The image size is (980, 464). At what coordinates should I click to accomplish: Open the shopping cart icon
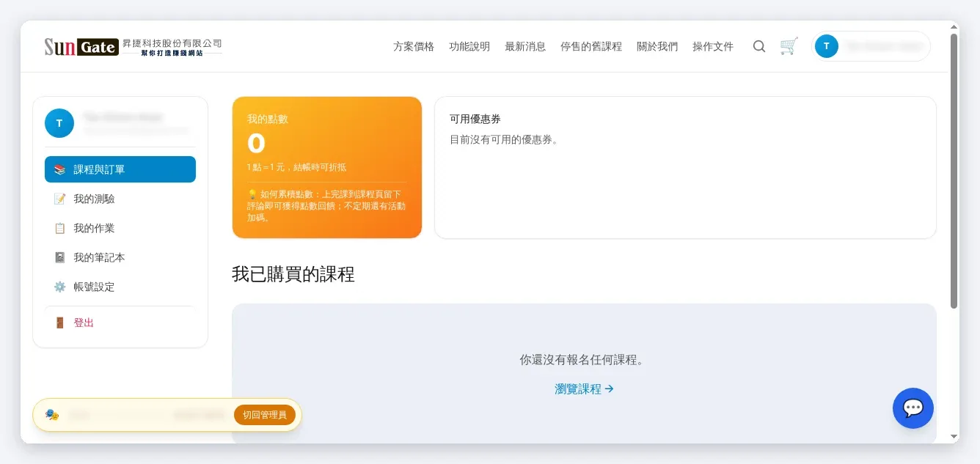789,46
